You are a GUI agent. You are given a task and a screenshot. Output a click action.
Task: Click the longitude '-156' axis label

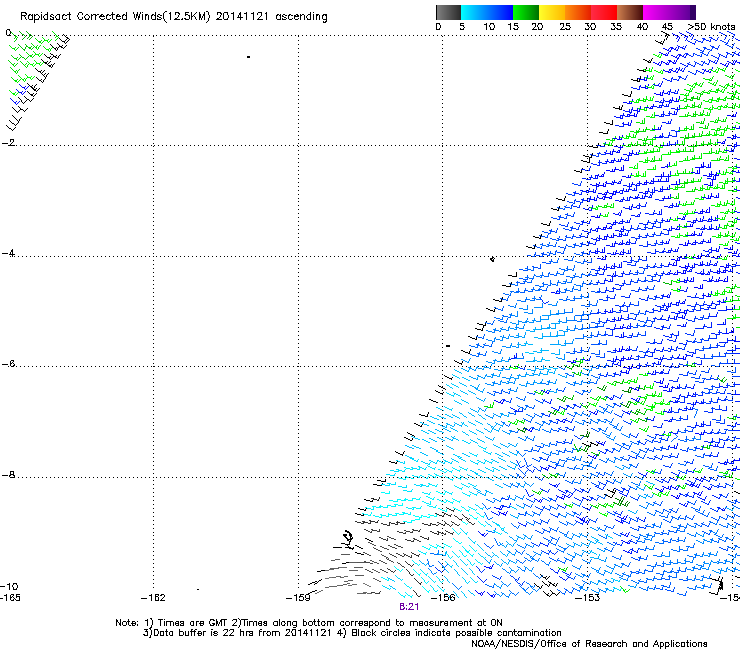[x=443, y=598]
